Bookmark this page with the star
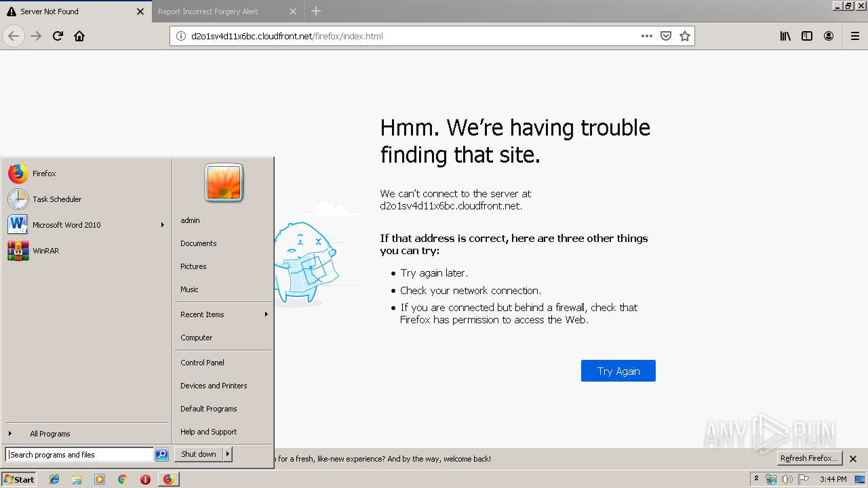Screen dimensions: 868x488 [685, 36]
